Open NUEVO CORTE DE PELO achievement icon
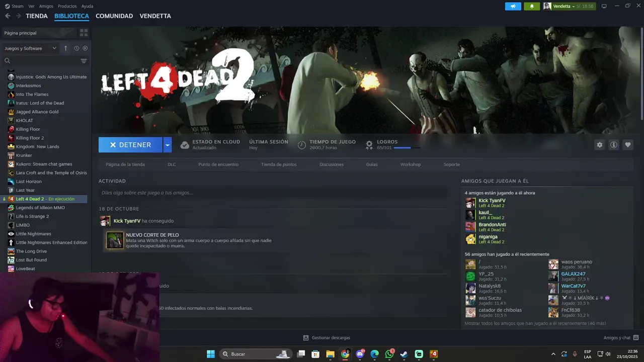The width and height of the screenshot is (644, 362). (115, 241)
